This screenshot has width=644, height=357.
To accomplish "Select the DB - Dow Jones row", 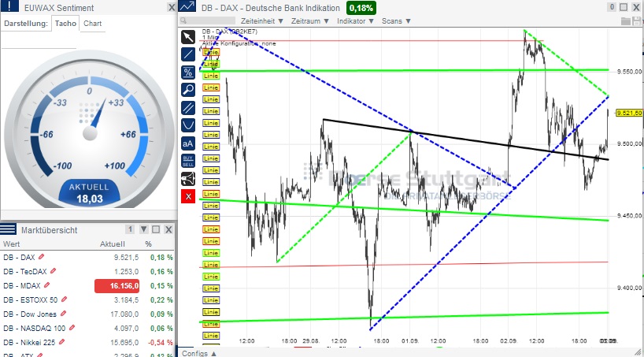I will 87,314.
